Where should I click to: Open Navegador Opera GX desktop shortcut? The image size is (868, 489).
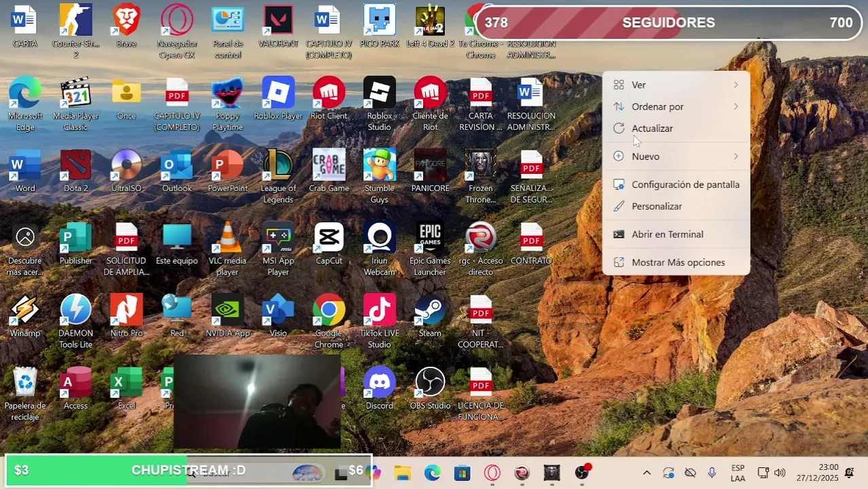pyautogui.click(x=177, y=31)
